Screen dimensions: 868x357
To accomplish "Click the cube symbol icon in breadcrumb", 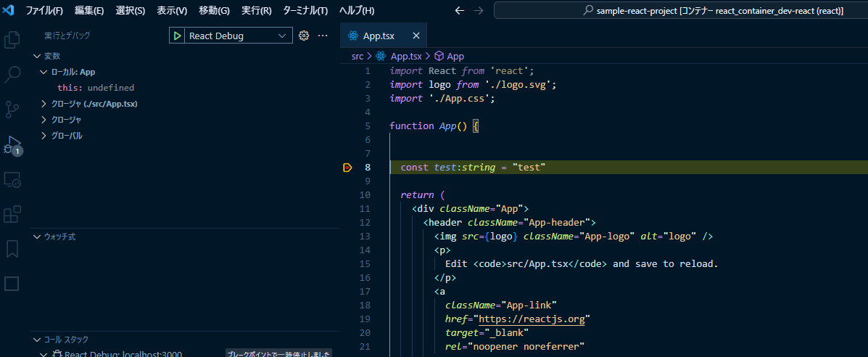I will [x=439, y=56].
